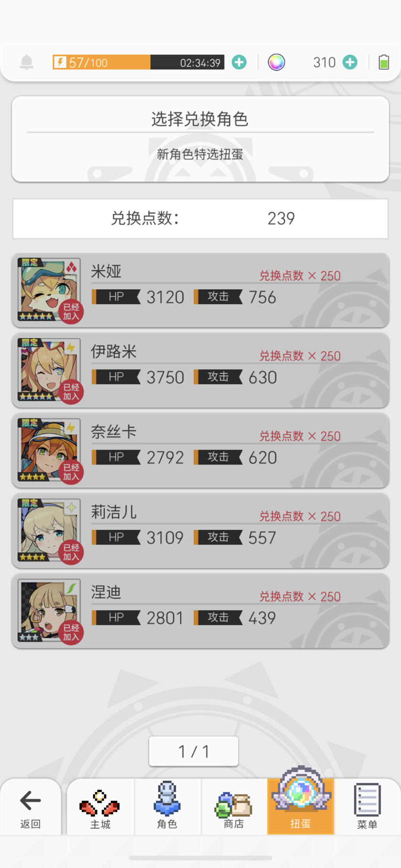Viewport: 401px width, 868px height.
Task: Choose the 莉洁儿 exchange row
Action: coord(200,531)
